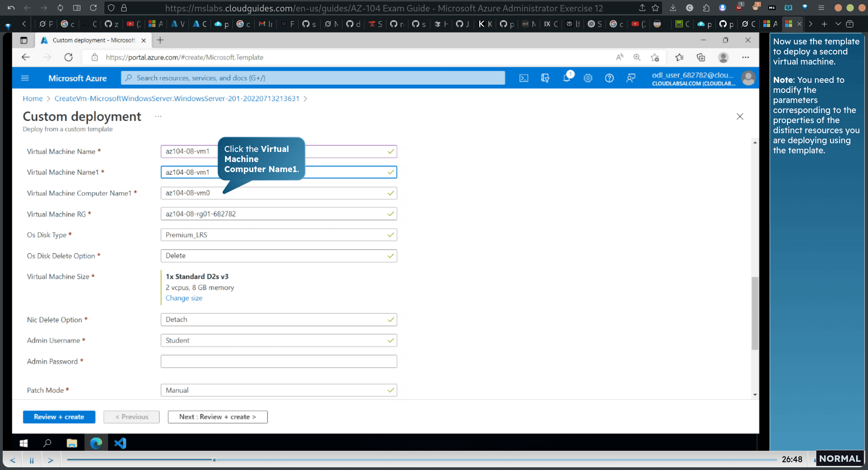Screen dimensions: 868x470
Task: Open the Azure Cloud Shell icon
Action: [x=524, y=78]
